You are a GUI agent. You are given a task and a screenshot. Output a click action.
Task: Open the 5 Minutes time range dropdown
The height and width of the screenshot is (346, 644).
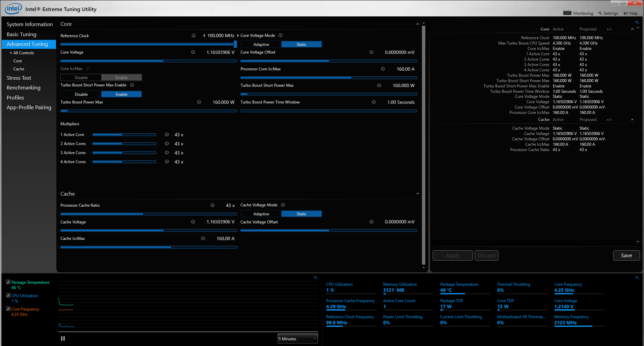coord(298,339)
